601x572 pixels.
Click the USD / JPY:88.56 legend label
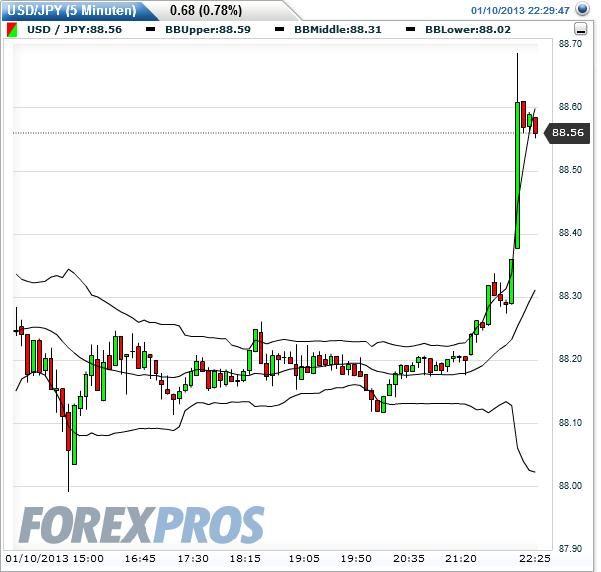(x=74, y=30)
